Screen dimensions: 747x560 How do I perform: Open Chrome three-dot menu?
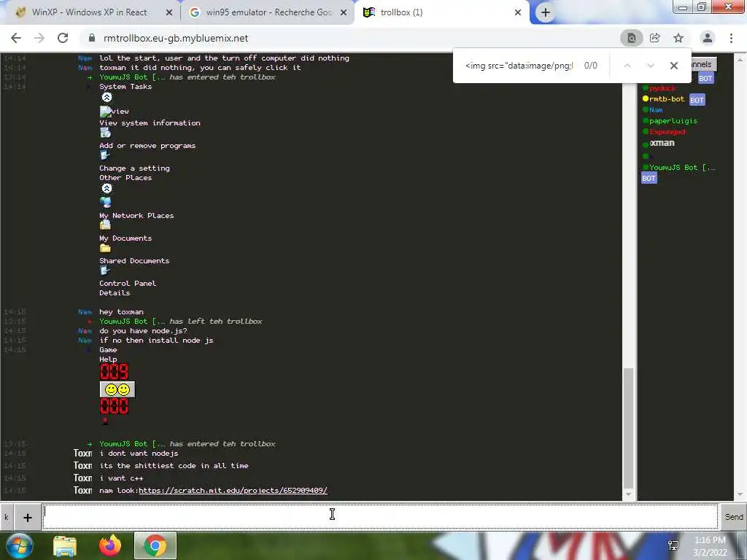(731, 38)
